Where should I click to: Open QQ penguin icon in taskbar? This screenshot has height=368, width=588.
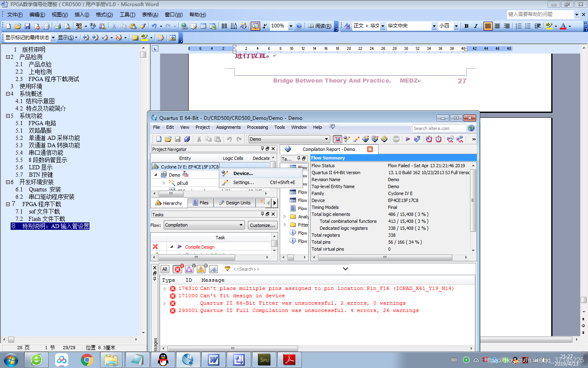[x=163, y=360]
